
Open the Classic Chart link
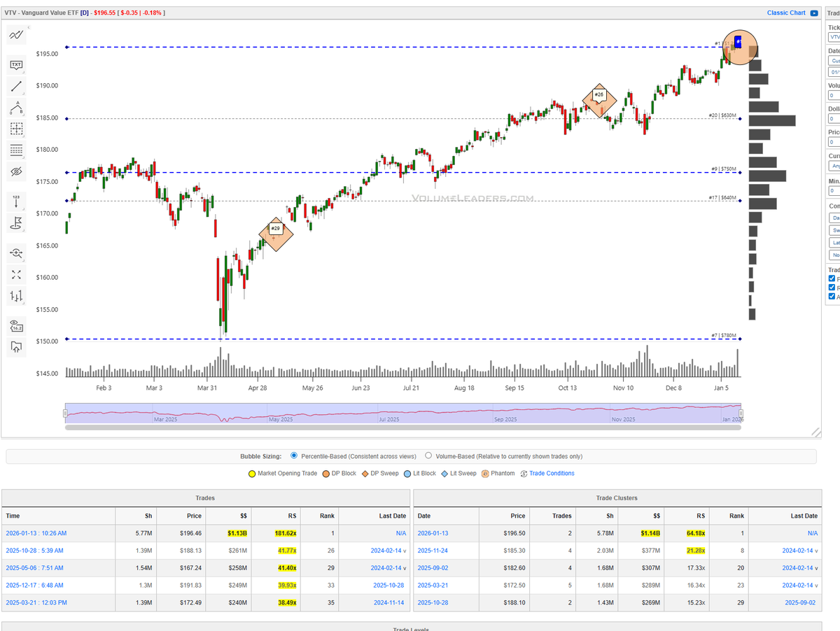click(786, 13)
